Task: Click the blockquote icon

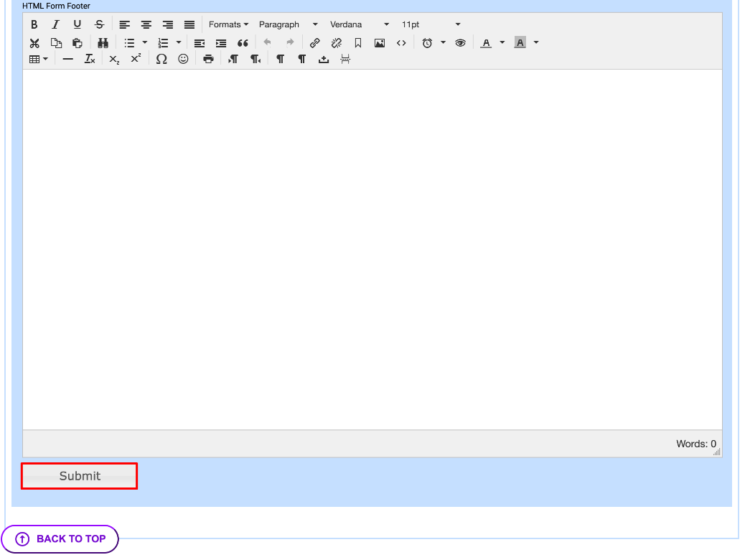Action: coord(243,43)
